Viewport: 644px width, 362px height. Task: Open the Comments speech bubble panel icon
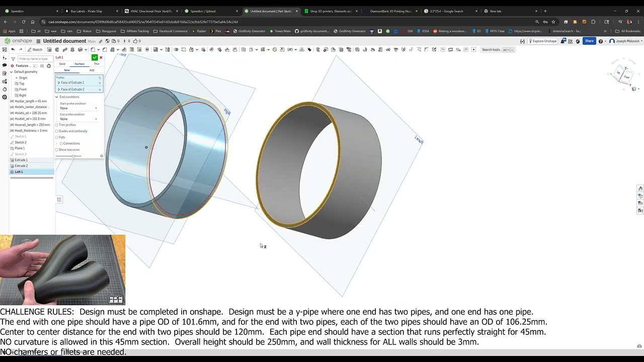[5, 65]
